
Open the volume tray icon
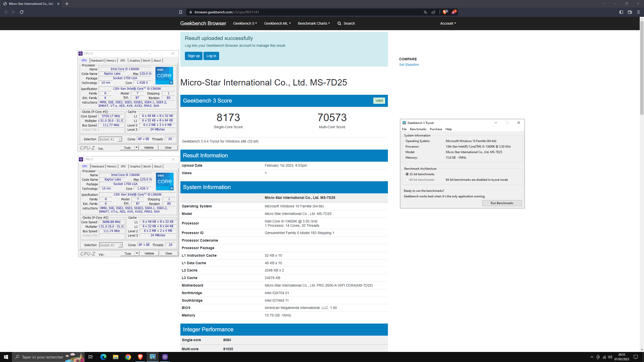610,357
